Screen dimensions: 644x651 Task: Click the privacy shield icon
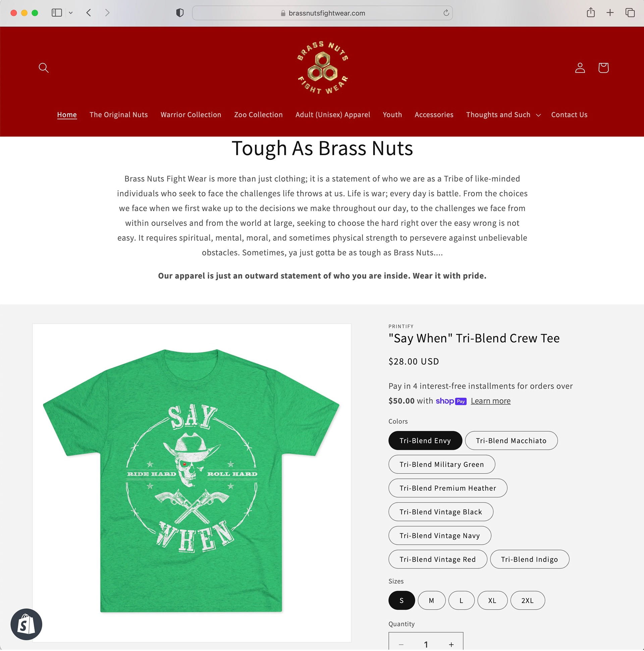[180, 13]
